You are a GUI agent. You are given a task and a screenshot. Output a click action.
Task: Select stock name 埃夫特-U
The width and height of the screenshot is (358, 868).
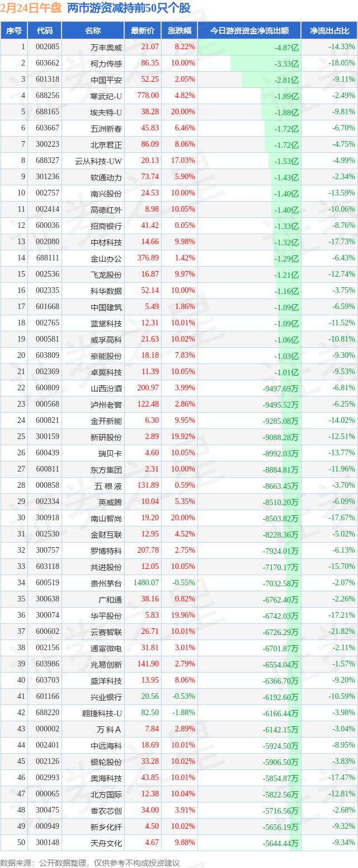[106, 112]
